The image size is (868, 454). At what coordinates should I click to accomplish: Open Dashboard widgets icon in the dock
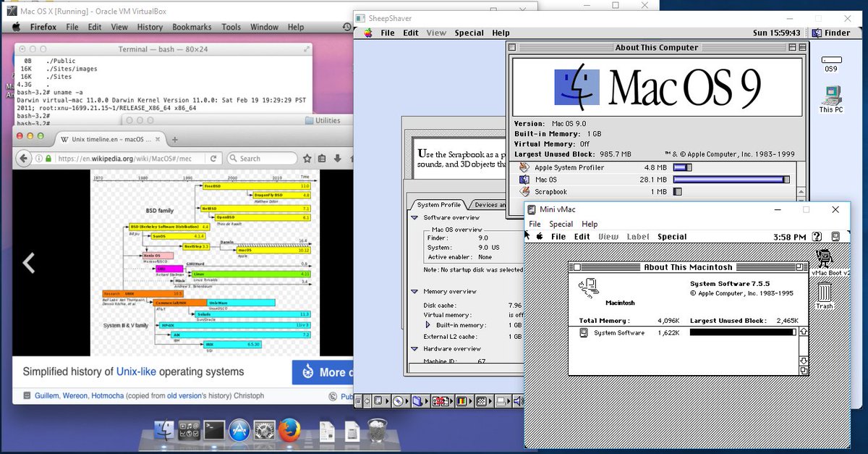(x=190, y=432)
